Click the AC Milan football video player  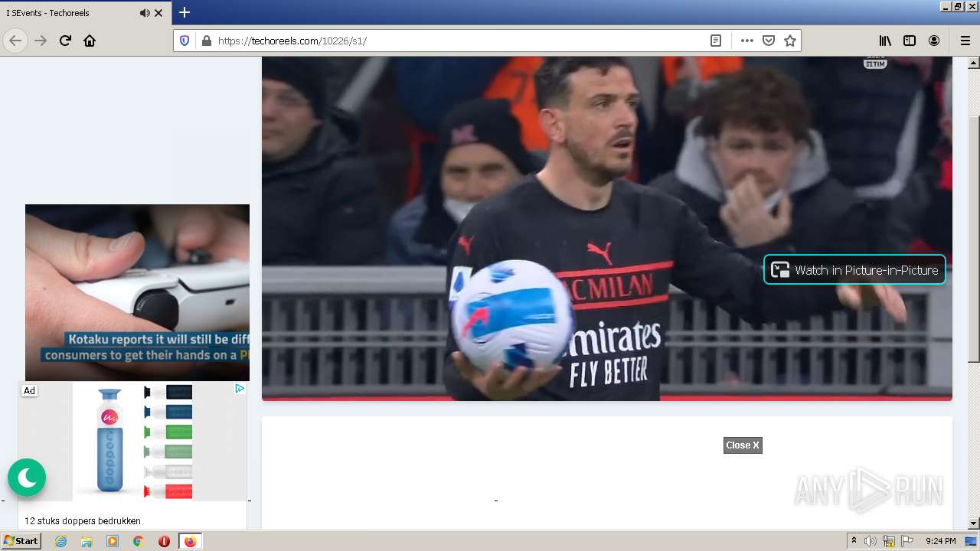(606, 228)
